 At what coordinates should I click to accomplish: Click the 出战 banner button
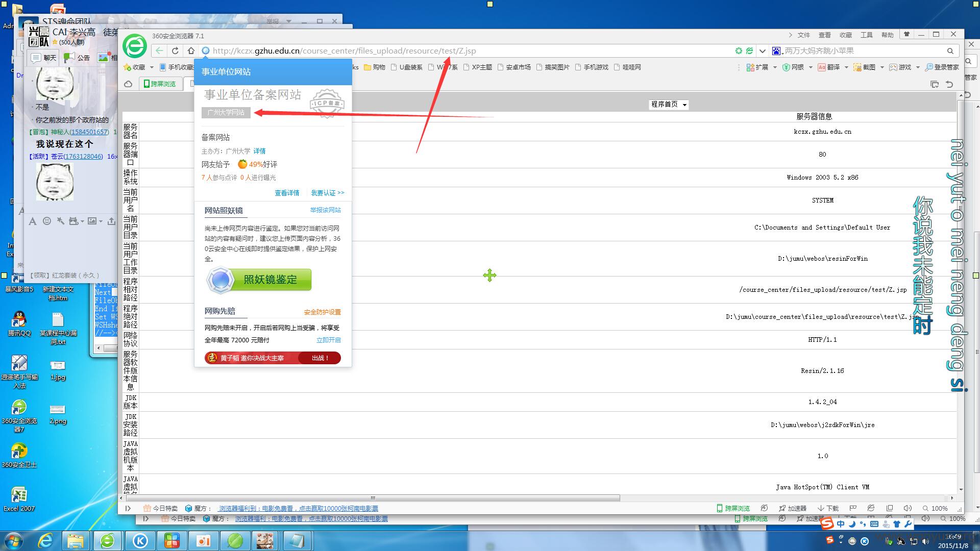click(x=320, y=358)
